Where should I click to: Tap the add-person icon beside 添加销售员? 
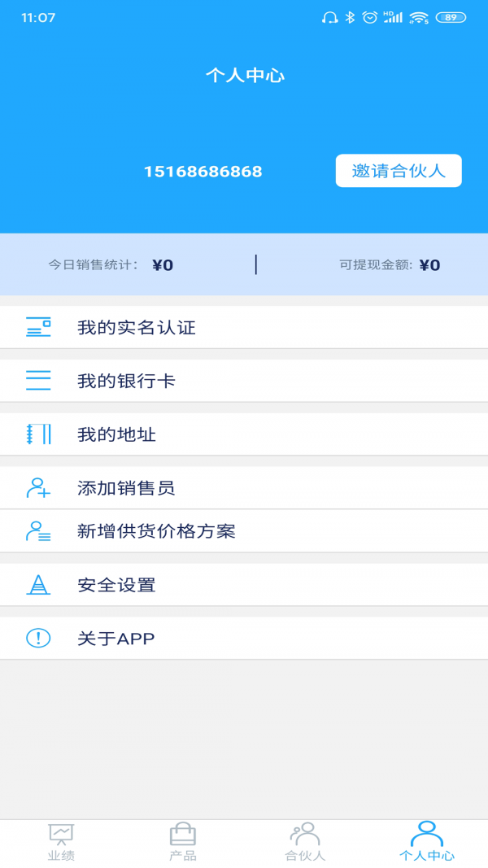pyautogui.click(x=38, y=488)
